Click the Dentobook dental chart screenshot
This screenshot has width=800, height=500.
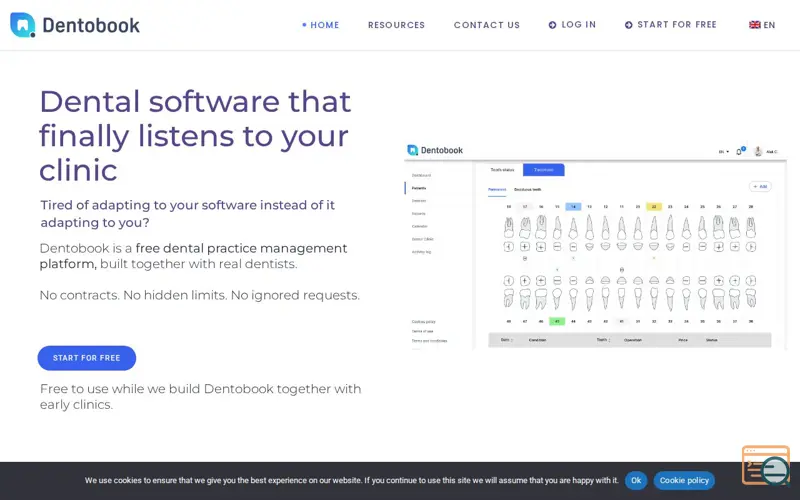(x=595, y=247)
